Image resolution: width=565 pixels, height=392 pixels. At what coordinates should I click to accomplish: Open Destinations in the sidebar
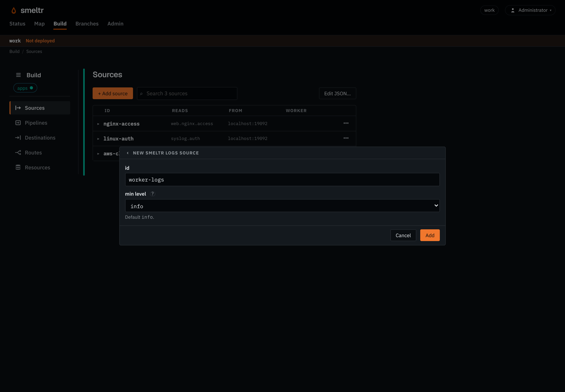(40, 138)
